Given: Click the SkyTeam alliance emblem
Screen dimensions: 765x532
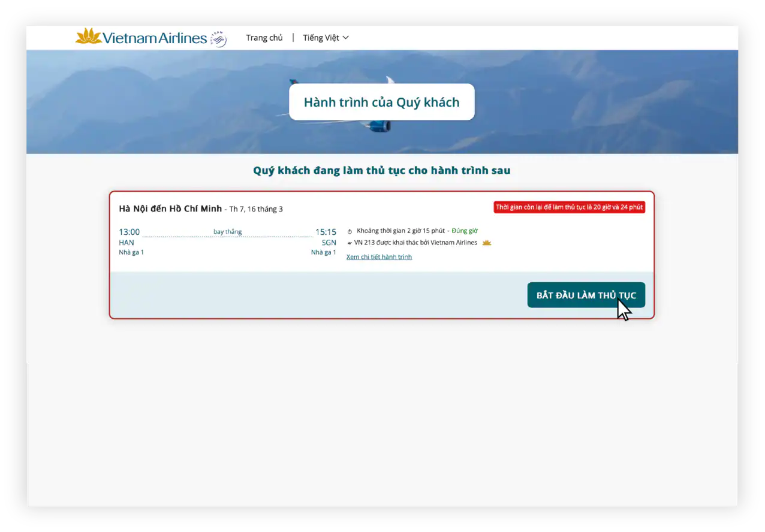Looking at the screenshot, I should click(x=218, y=39).
